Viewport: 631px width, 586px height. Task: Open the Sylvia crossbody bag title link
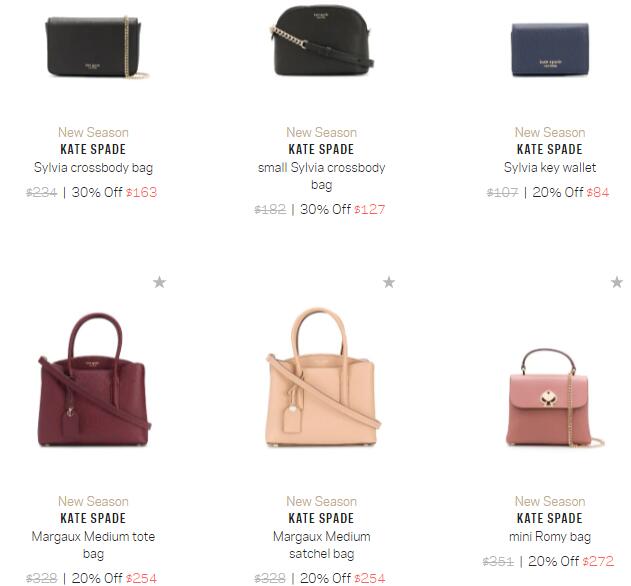point(93,167)
